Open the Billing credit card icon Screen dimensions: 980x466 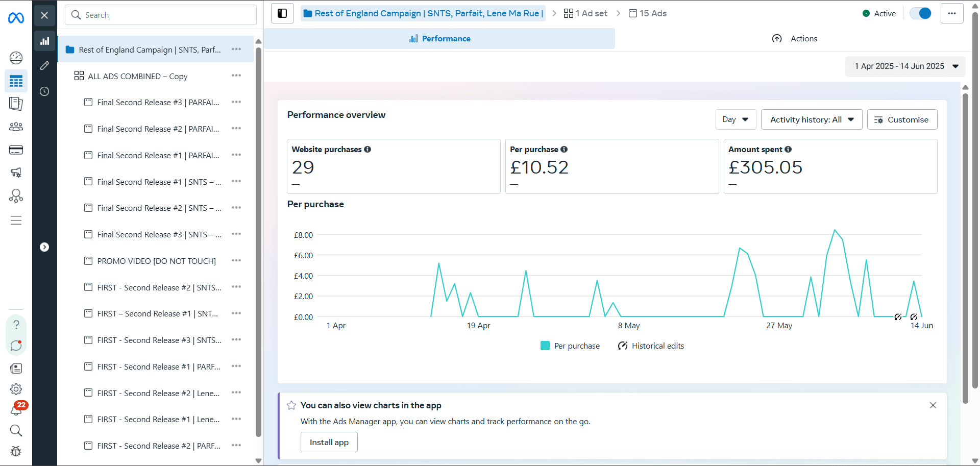coord(16,150)
